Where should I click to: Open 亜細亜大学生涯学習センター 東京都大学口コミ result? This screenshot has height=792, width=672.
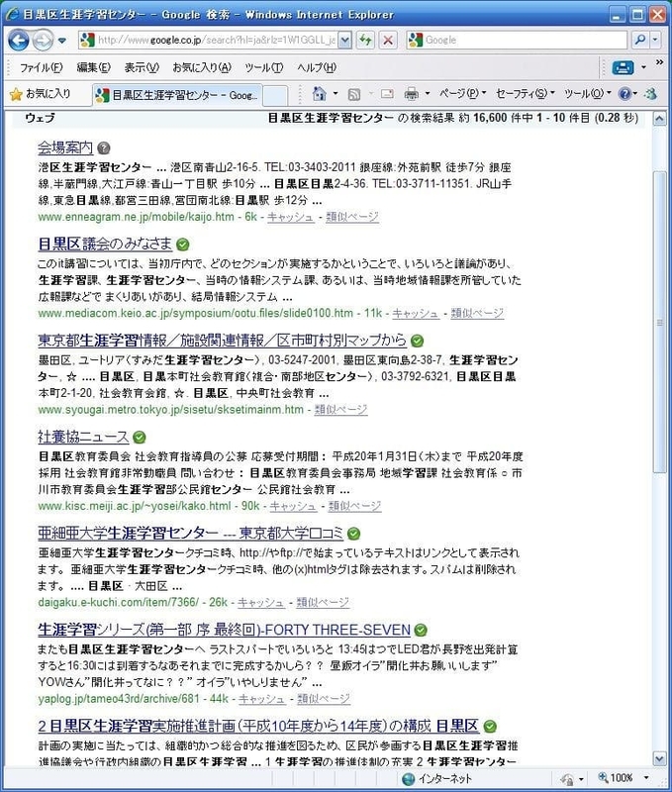pos(191,533)
